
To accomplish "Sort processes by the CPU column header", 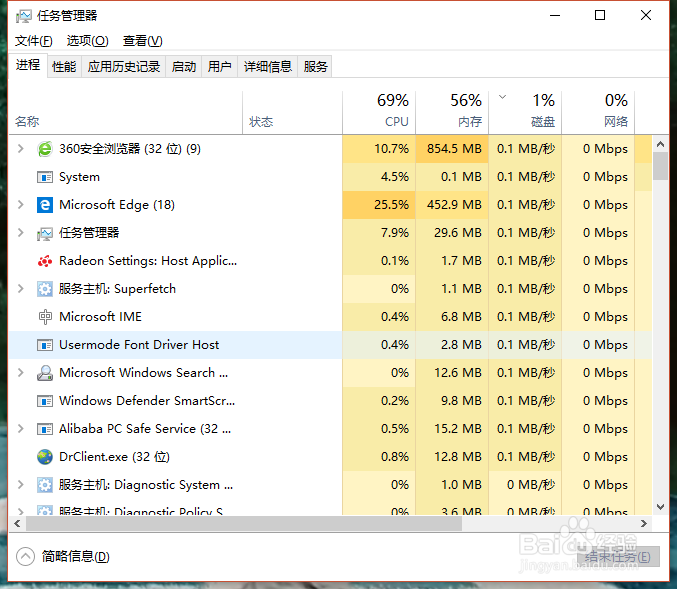I will coord(379,113).
